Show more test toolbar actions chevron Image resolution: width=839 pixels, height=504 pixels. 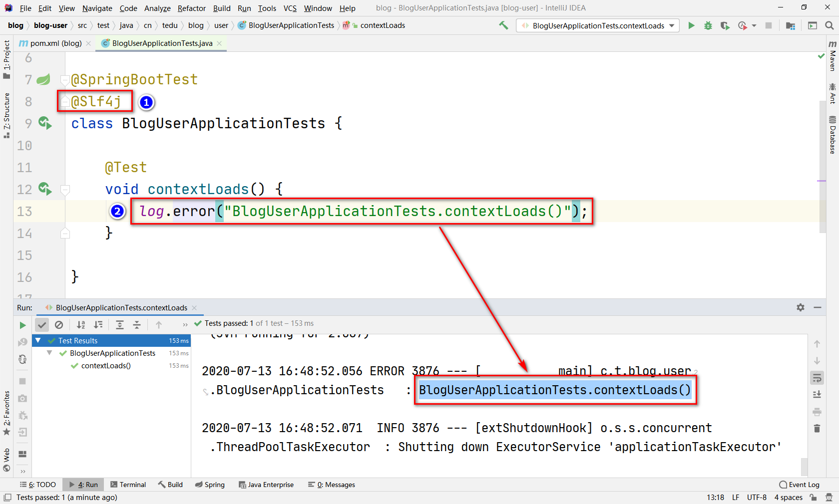tap(185, 325)
